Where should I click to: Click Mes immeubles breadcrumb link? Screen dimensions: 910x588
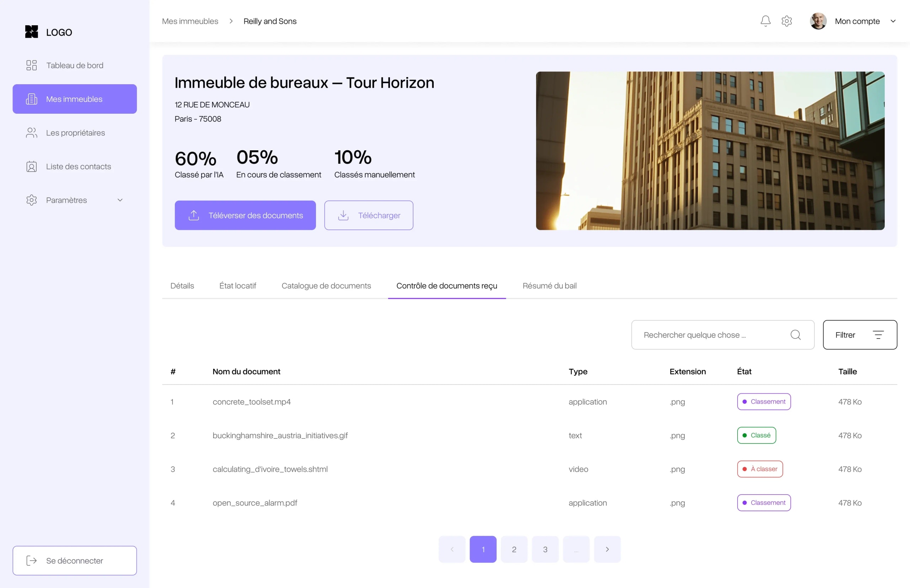pos(190,21)
